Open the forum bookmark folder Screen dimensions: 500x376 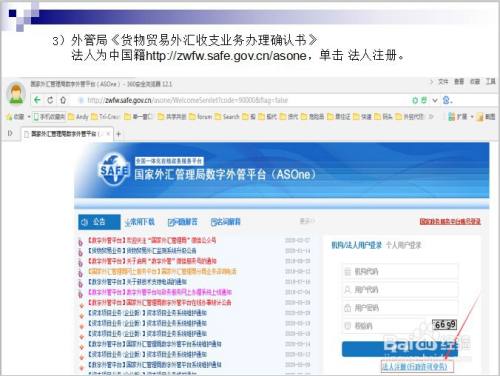pyautogui.click(x=200, y=117)
